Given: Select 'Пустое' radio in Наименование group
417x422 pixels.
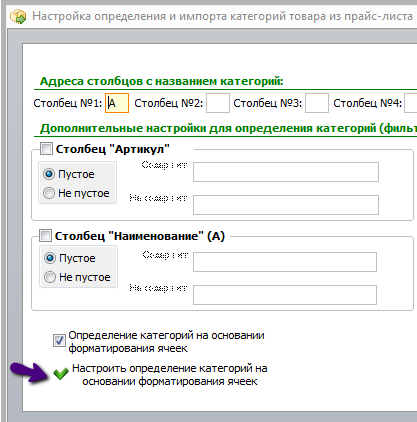Looking at the screenshot, I should (x=50, y=258).
